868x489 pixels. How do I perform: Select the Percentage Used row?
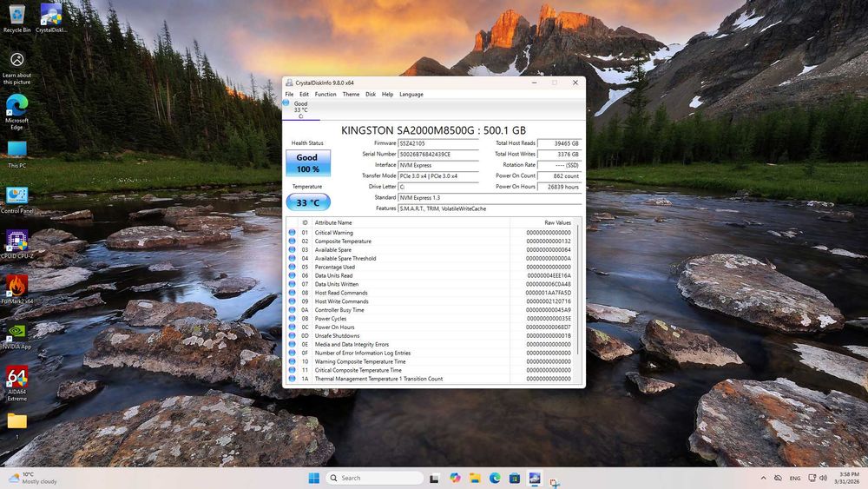[x=431, y=267]
